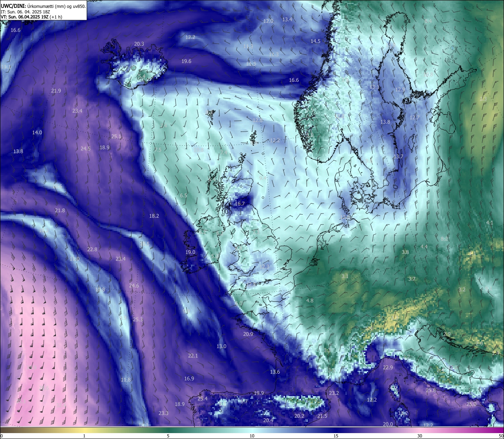This screenshot has width=504, height=439.
Task: Click the 3.1 value over Germany
Action: (345, 277)
